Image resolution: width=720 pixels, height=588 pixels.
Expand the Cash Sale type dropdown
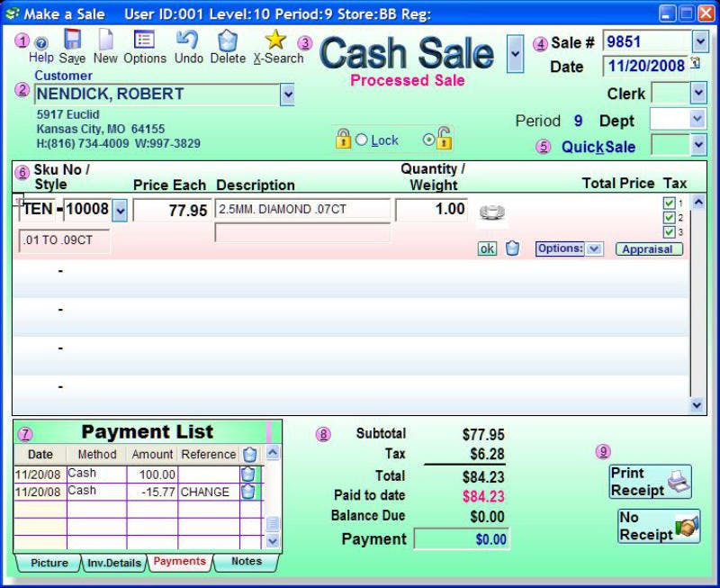coord(515,54)
